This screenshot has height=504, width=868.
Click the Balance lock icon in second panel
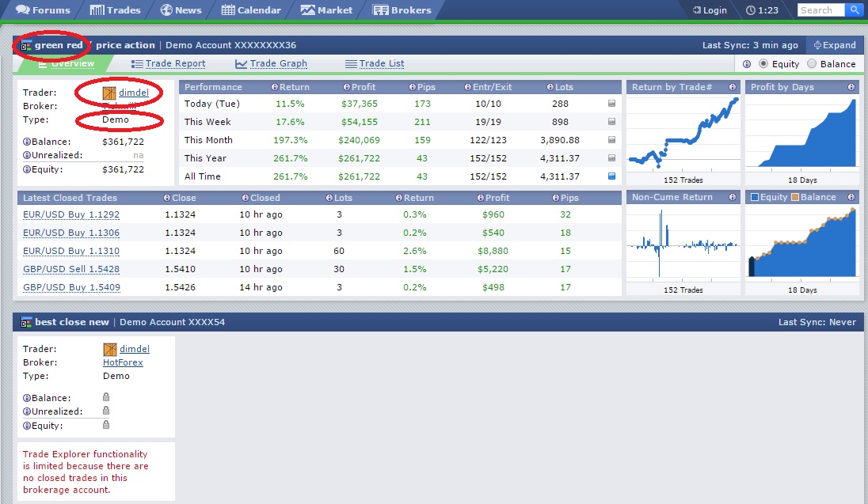click(x=106, y=397)
